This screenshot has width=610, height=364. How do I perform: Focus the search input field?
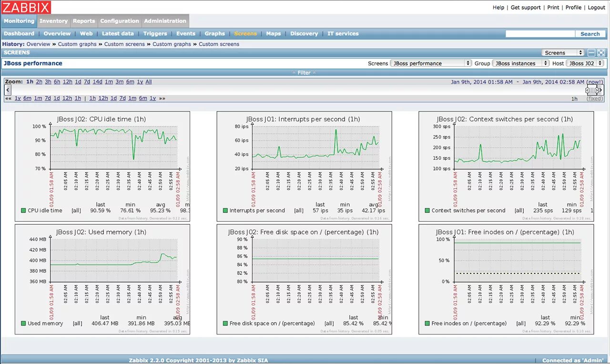point(540,34)
